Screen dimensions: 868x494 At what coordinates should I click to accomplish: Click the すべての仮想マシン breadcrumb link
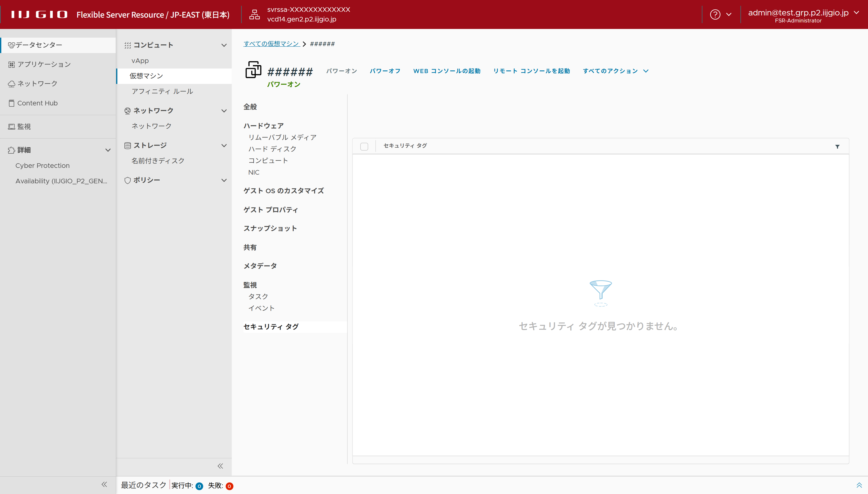click(x=271, y=44)
